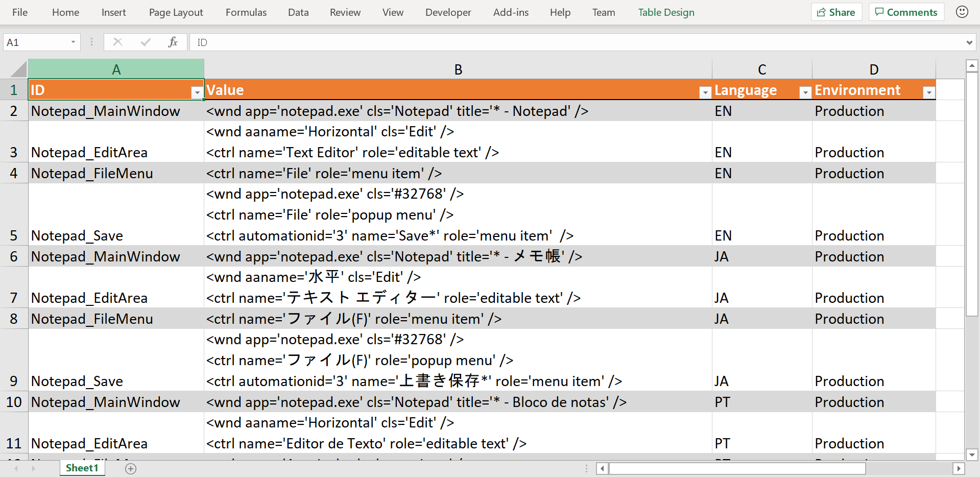Click Notepad_EditArea cell in row 3
This screenshot has width=980, height=478.
pyautogui.click(x=116, y=142)
